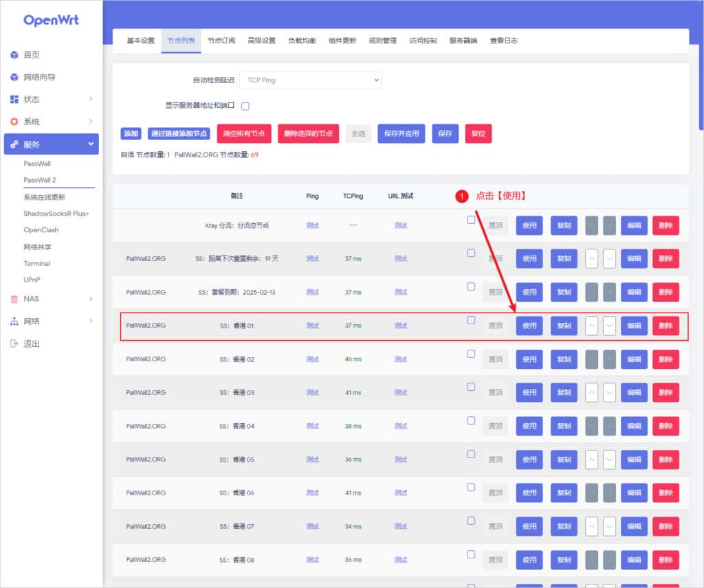Click the home icon beside 首页
Viewport: 704px width, 588px height.
coord(14,55)
